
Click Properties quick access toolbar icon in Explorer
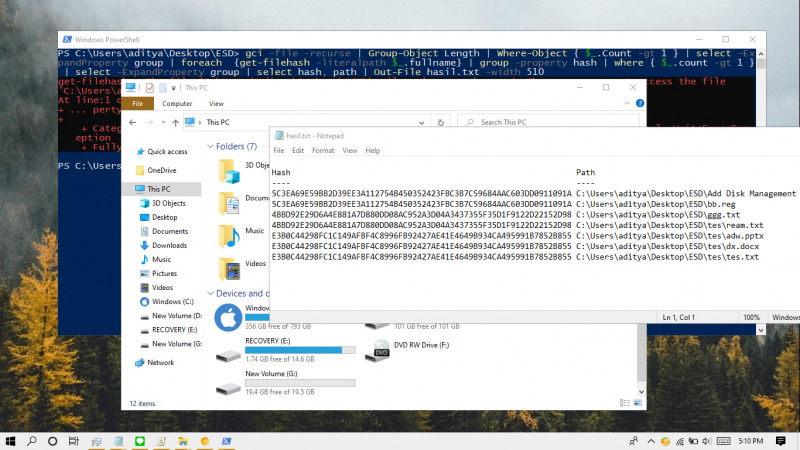click(x=149, y=88)
